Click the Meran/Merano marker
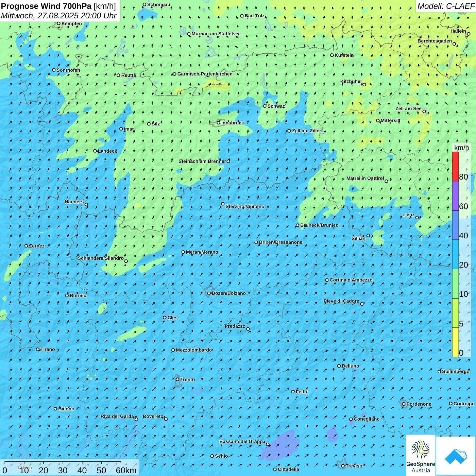This screenshot has height=476, width=476. point(183,252)
